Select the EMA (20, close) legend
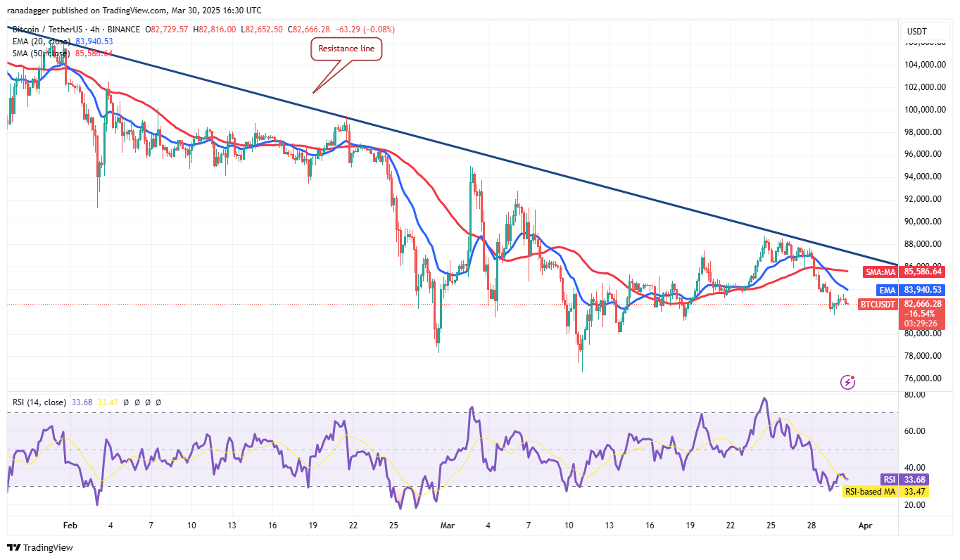960x560 pixels. (x=39, y=42)
